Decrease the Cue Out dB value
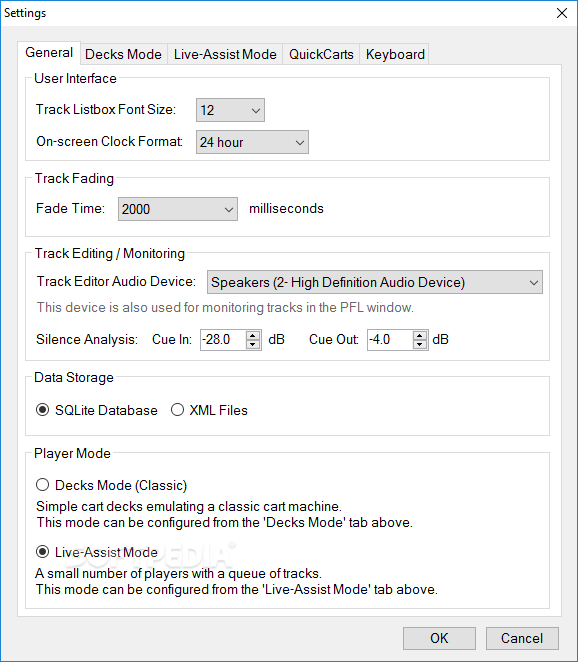The height and width of the screenshot is (662, 578). pyautogui.click(x=419, y=345)
